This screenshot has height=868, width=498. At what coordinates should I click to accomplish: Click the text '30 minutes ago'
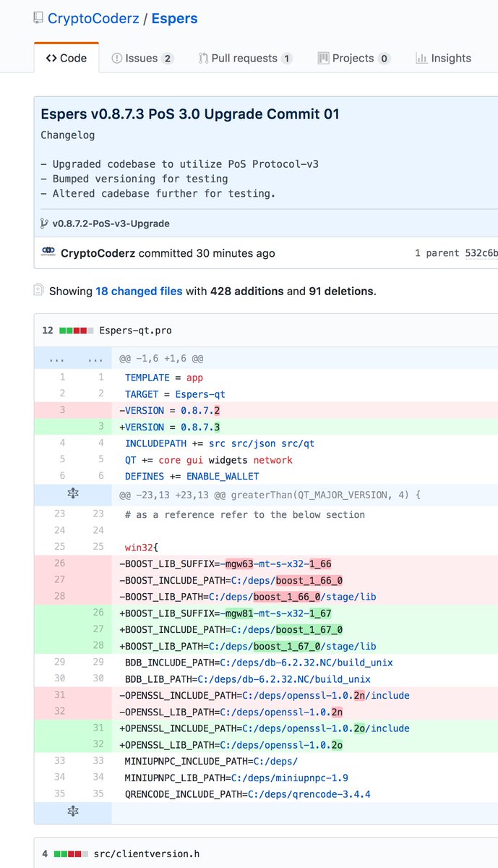coord(235,253)
